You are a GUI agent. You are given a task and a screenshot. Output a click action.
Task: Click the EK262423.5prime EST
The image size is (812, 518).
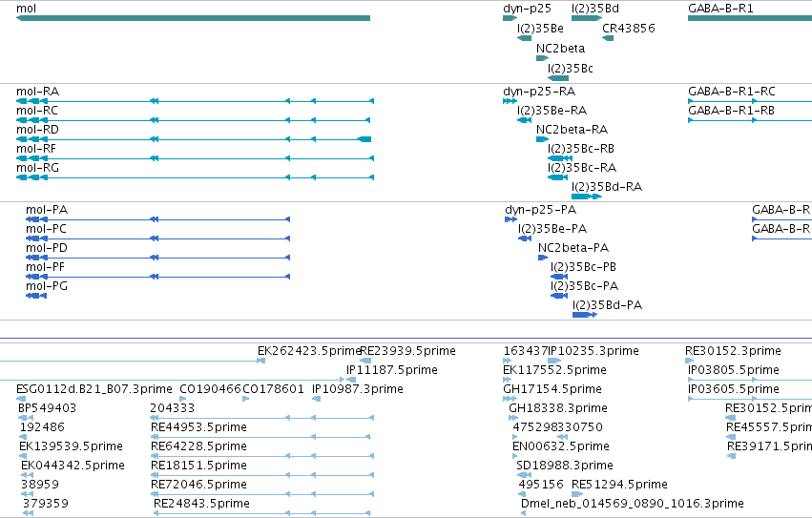click(133, 361)
